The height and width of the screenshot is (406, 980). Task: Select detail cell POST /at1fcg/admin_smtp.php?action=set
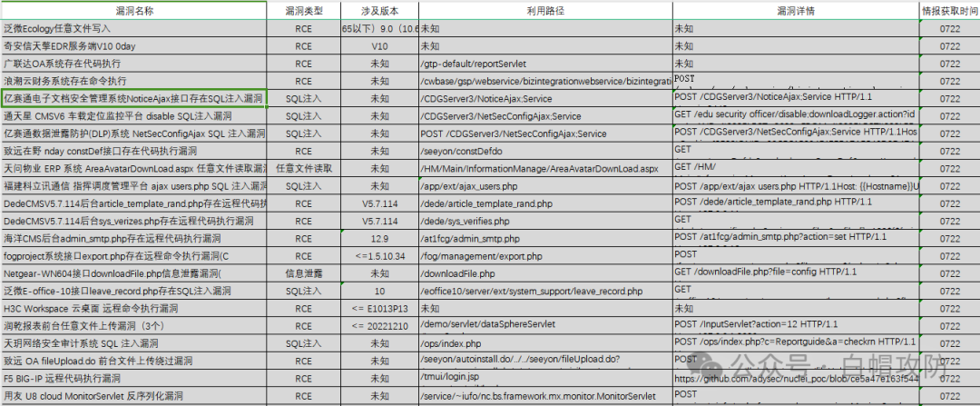(796, 239)
